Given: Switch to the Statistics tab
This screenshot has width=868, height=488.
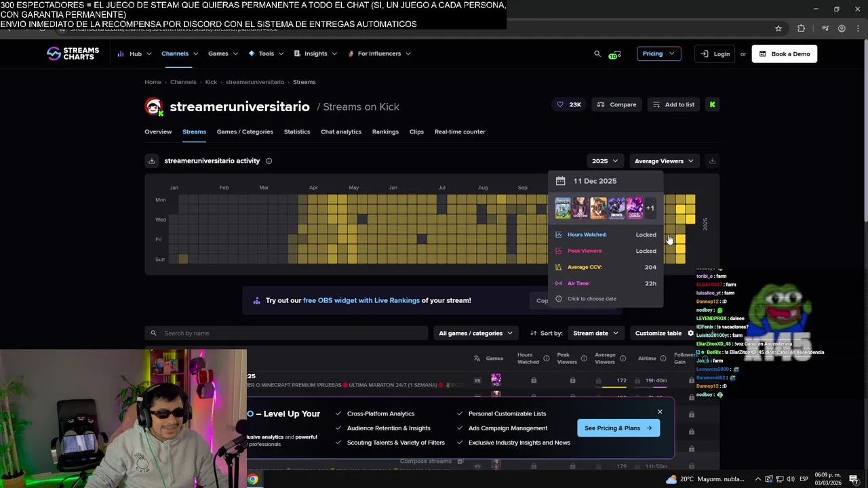Looking at the screenshot, I should click(297, 131).
